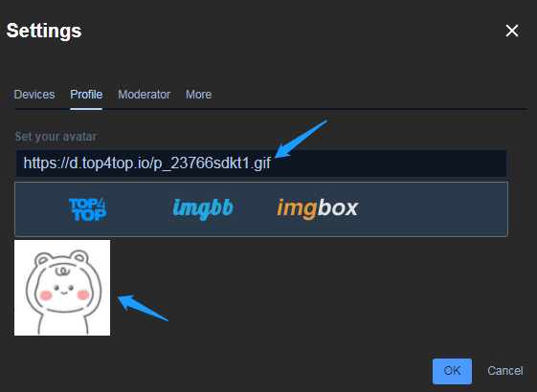Open the imgbb image host logo
The height and width of the screenshot is (392, 537).
(x=203, y=208)
